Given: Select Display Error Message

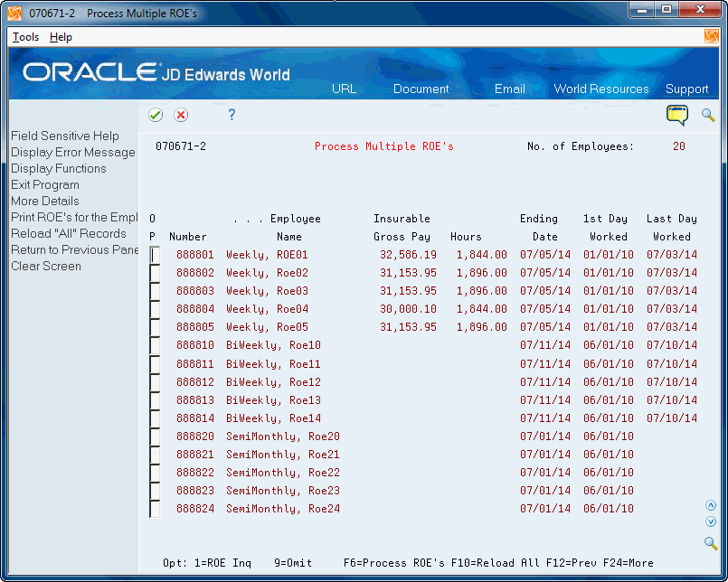Looking at the screenshot, I should click(73, 152).
